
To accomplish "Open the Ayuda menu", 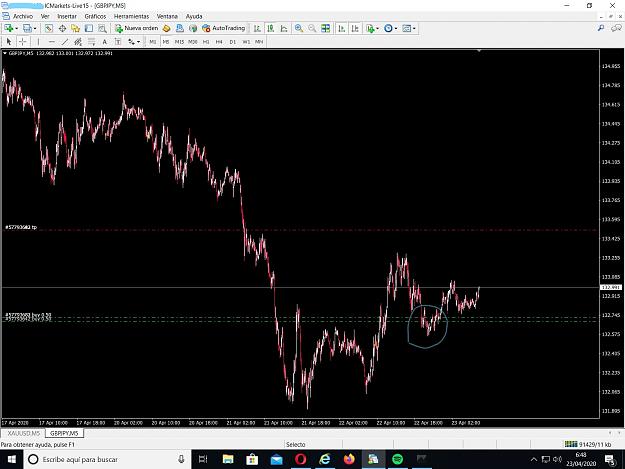I will click(194, 16).
